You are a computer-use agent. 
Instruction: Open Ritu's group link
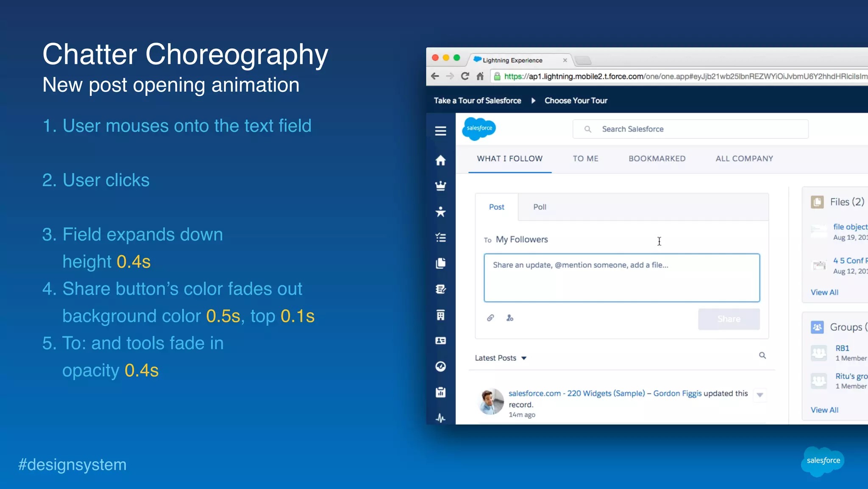(x=851, y=376)
